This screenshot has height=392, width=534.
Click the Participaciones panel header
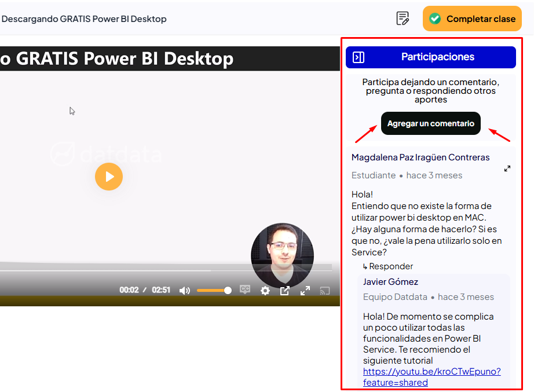430,57
